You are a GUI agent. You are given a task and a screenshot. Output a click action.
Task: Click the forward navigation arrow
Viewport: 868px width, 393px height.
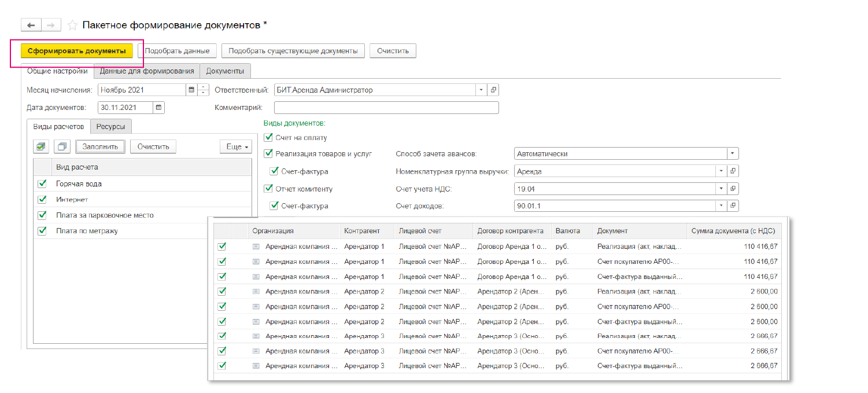click(51, 25)
